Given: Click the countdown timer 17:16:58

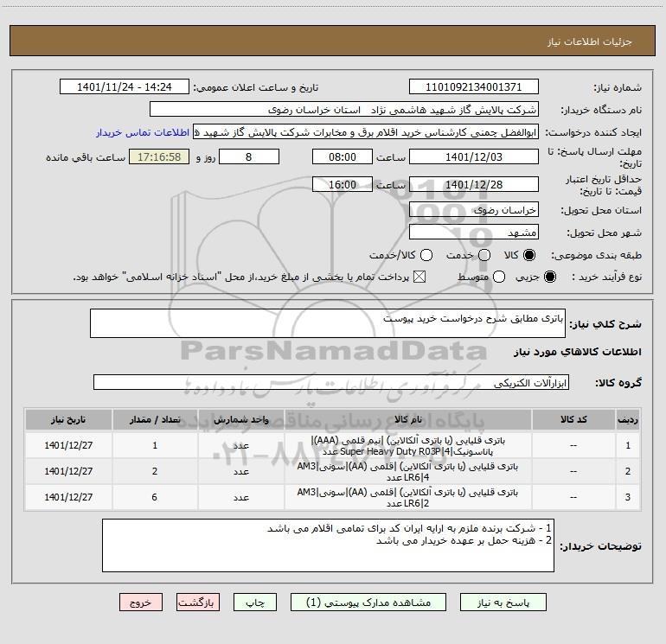Looking at the screenshot, I should 159,157.
